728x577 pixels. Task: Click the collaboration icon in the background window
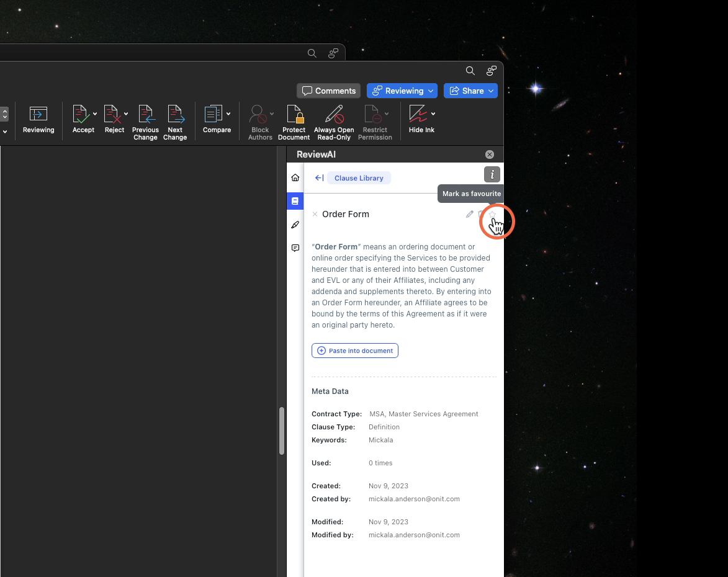tap(333, 53)
